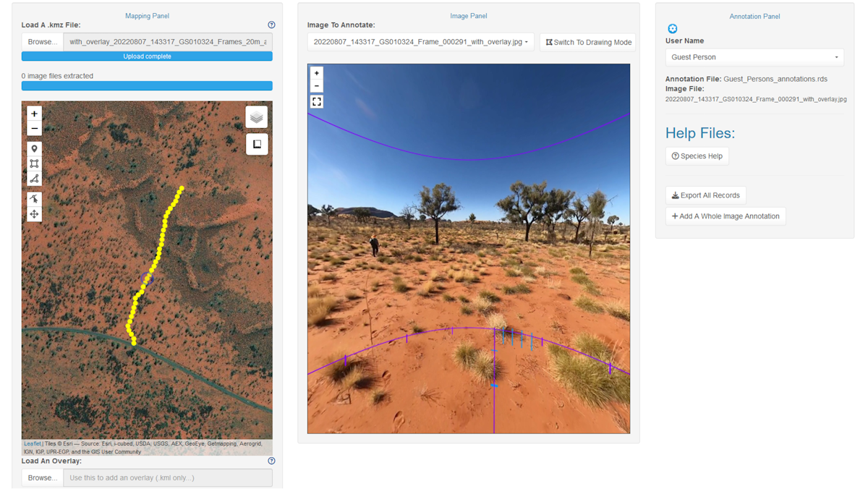868x489 pixels.
Task: Select the rectangle drawing tool on map
Action: (x=34, y=163)
